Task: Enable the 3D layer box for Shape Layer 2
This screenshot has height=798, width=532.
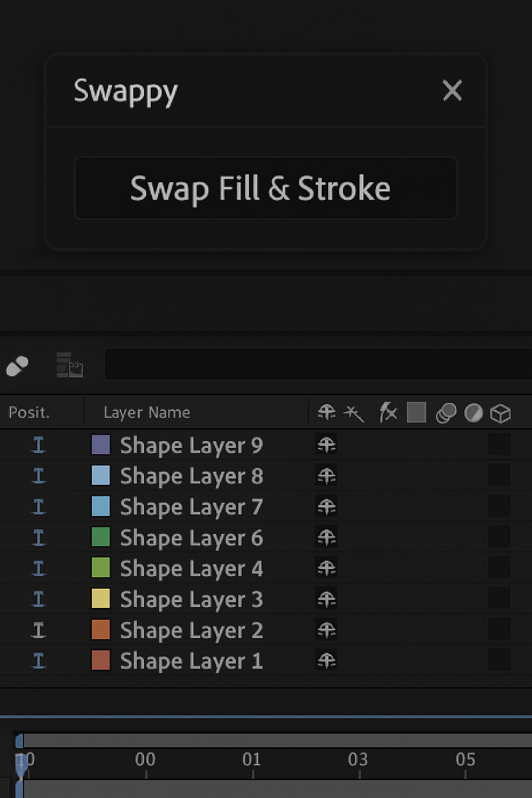Action: 499,630
